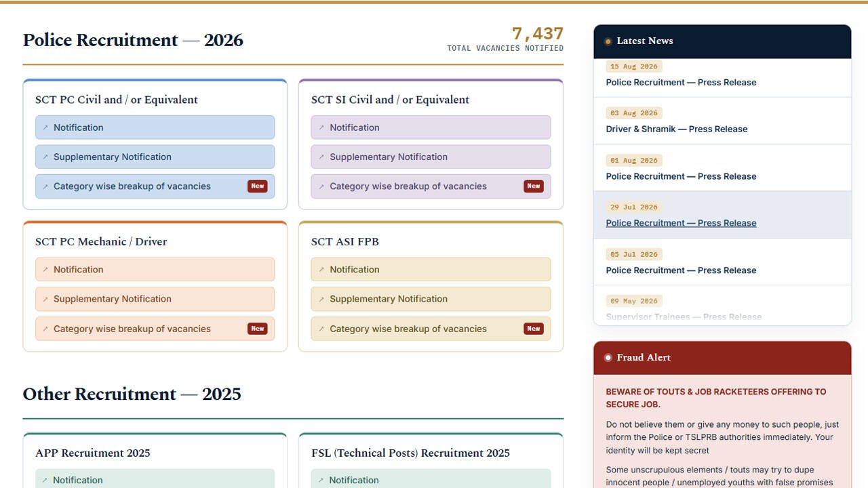
Task: Click arrow icon beside FSL Recruitment 2025 Notification
Action: point(321,480)
